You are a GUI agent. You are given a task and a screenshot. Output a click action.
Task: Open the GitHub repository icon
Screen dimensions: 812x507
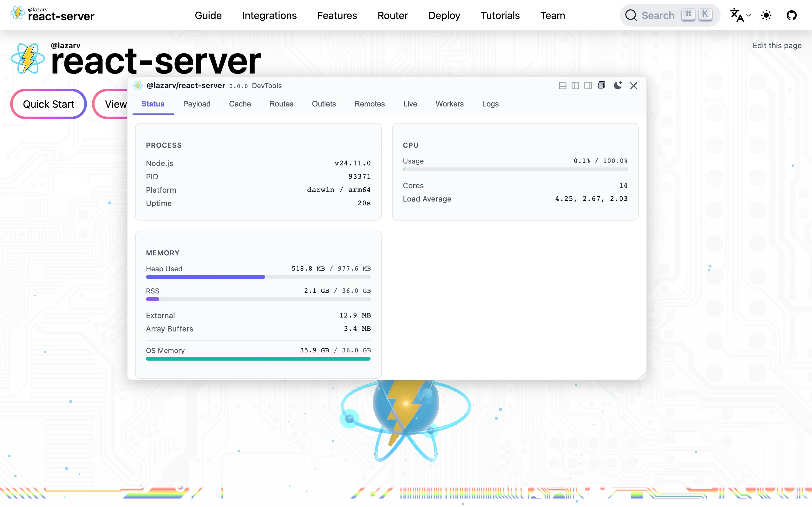coord(791,16)
